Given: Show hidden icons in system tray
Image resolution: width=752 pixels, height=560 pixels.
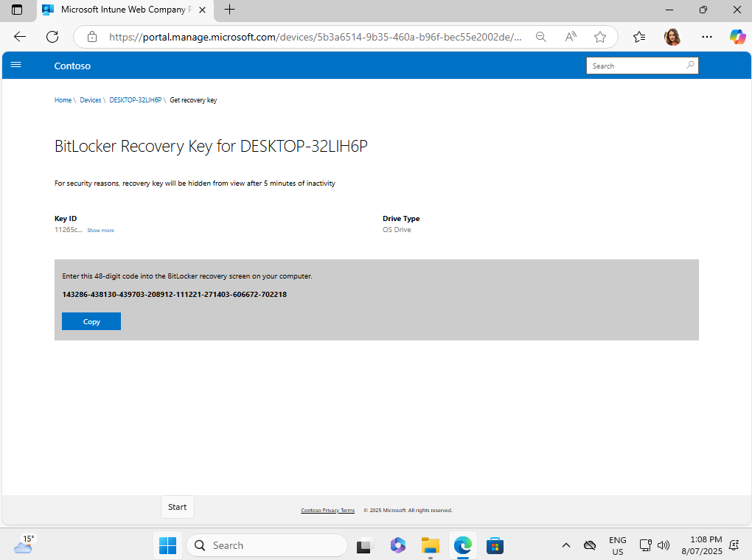Looking at the screenshot, I should [x=565, y=545].
